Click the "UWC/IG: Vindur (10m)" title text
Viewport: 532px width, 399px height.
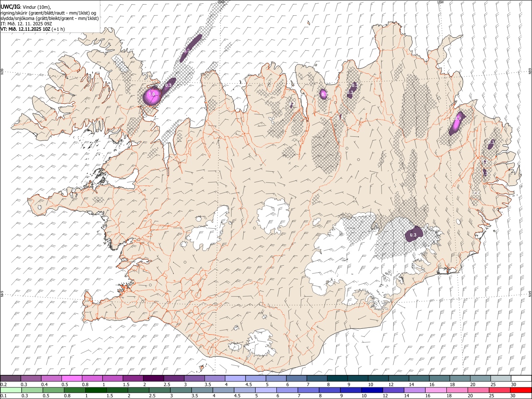pos(25,7)
